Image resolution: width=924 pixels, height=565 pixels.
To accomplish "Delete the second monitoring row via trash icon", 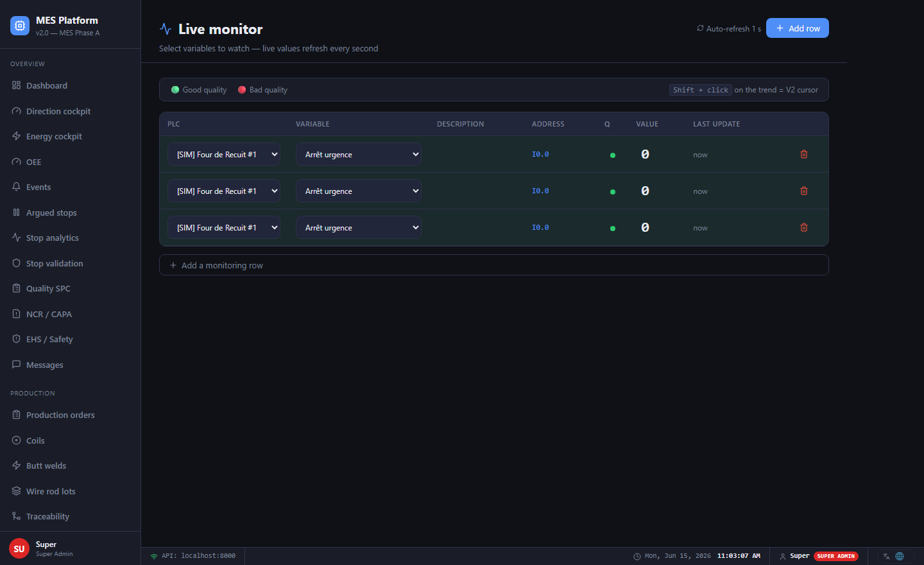I will coord(804,191).
